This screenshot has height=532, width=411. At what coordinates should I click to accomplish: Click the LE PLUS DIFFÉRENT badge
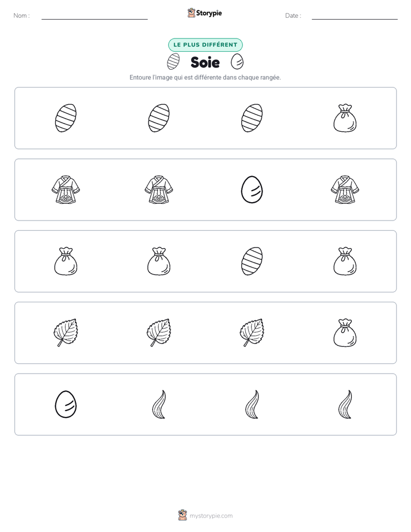(205, 45)
